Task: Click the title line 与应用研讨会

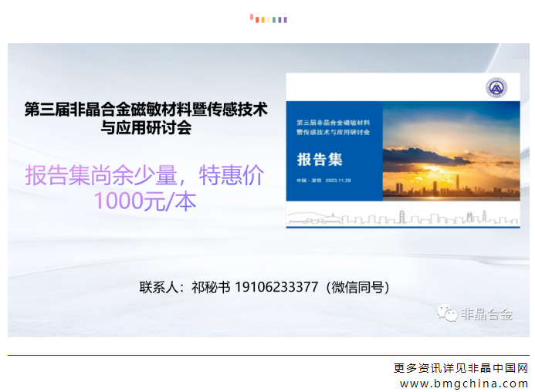Action: click(x=146, y=128)
